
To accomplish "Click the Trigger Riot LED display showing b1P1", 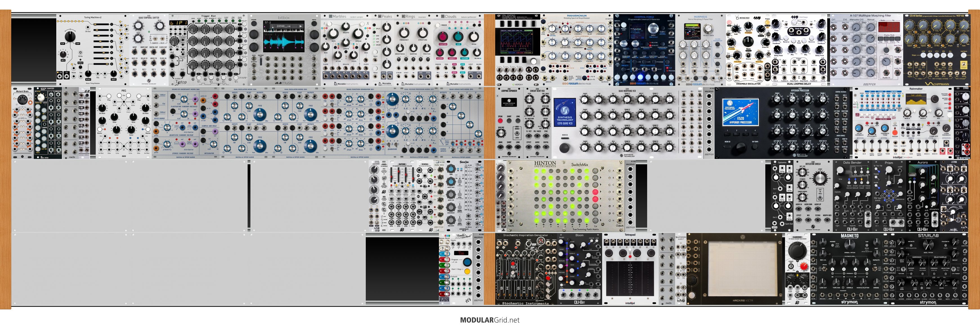I will pos(178,23).
